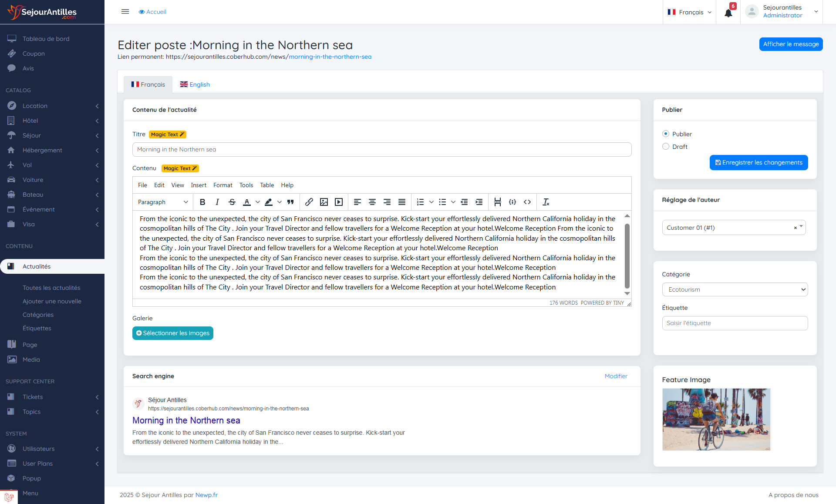The height and width of the screenshot is (504, 836).
Task: Click Enregistrer les changements button
Action: pyautogui.click(x=758, y=162)
